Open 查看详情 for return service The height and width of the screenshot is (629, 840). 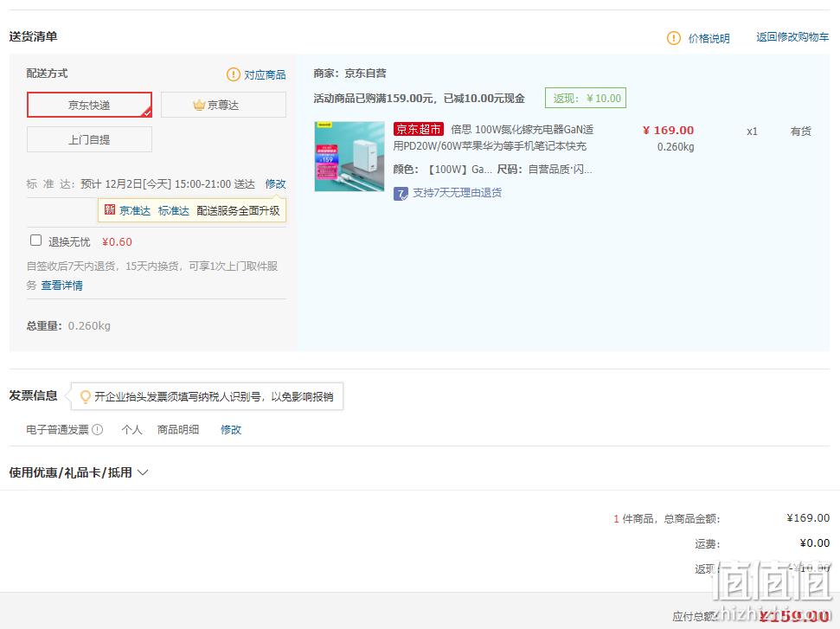coord(62,286)
